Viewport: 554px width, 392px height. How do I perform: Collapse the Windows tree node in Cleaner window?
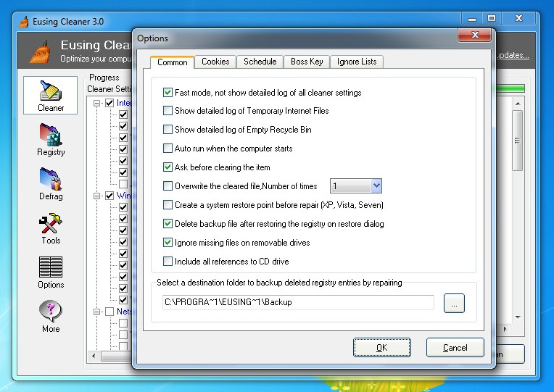tap(97, 196)
